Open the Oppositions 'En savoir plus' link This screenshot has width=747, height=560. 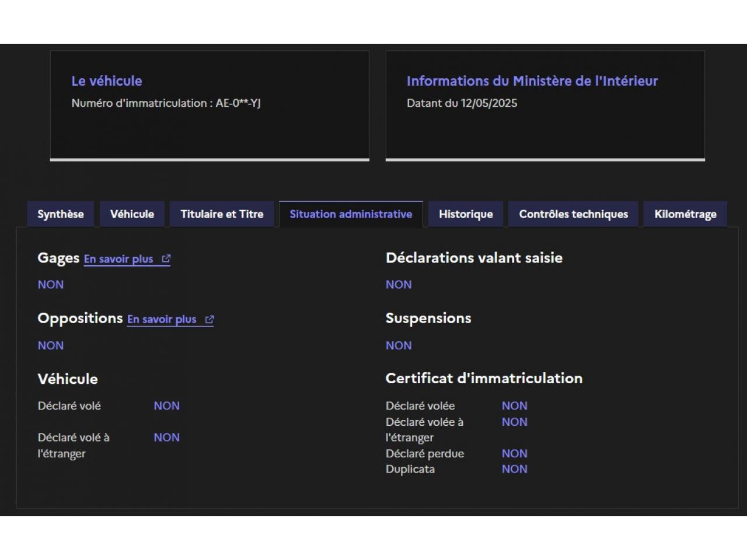pyautogui.click(x=162, y=319)
